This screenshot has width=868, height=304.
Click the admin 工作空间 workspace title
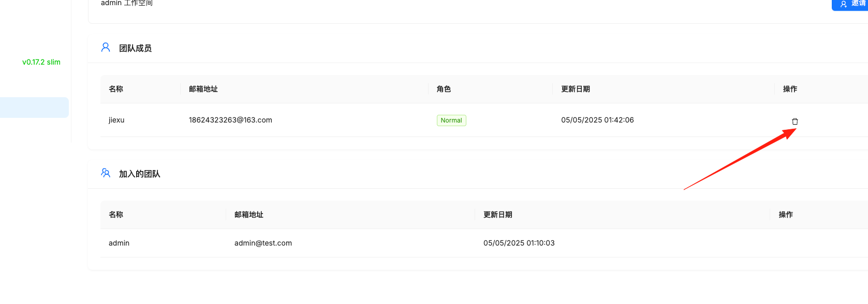coord(127,3)
